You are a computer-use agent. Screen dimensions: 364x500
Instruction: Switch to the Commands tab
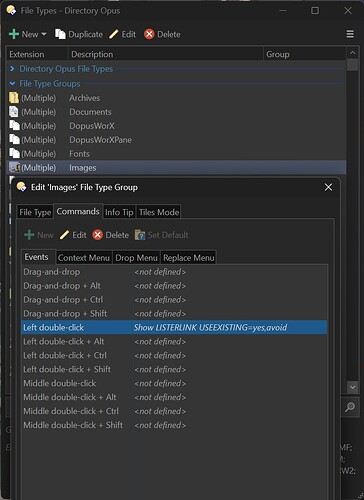78,211
